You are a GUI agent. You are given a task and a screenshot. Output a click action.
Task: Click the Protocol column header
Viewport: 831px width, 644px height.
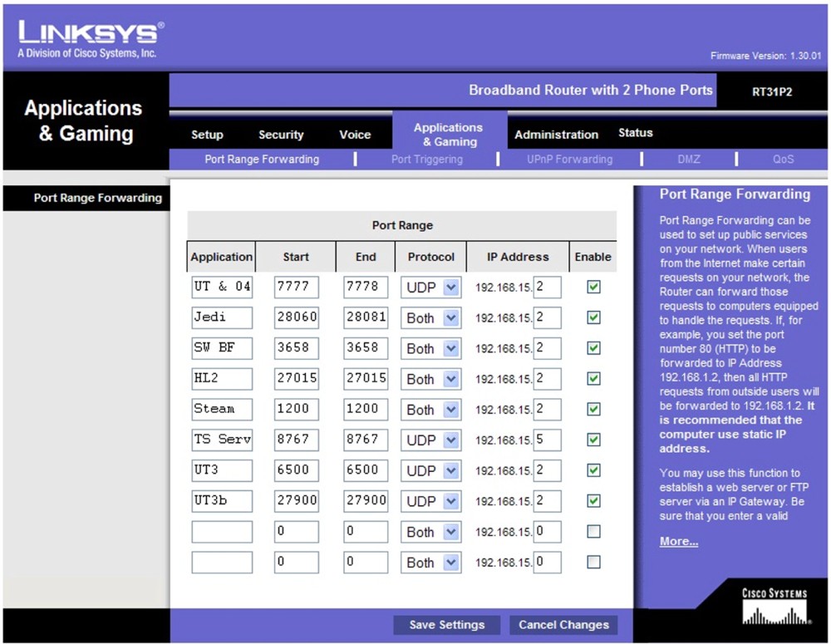click(x=430, y=257)
